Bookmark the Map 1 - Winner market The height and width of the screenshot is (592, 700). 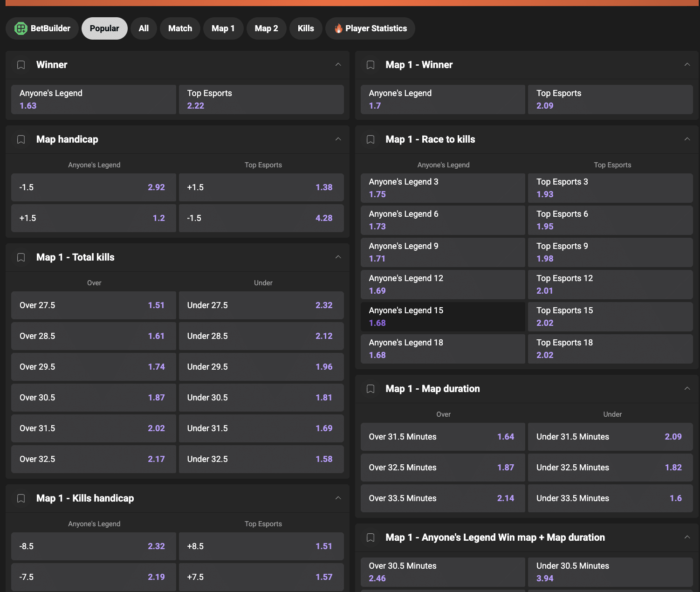point(371,65)
